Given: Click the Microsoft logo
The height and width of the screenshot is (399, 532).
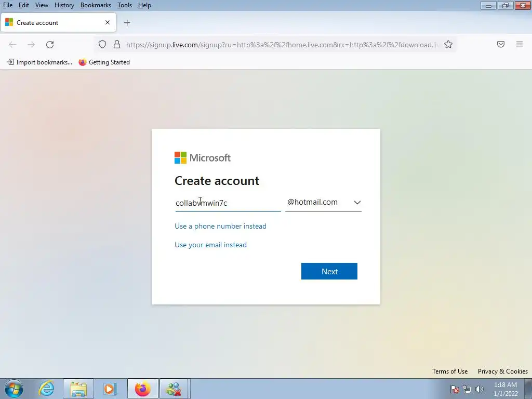Looking at the screenshot, I should 203,158.
